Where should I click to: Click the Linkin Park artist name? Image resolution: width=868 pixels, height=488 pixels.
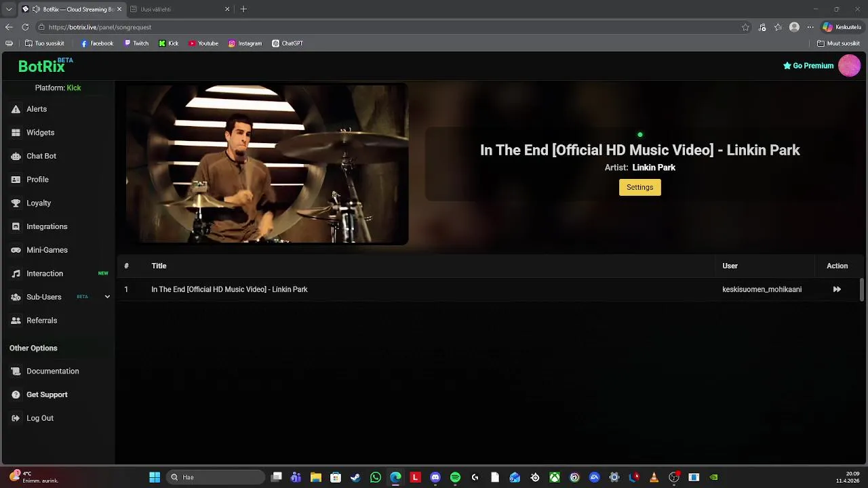654,167
